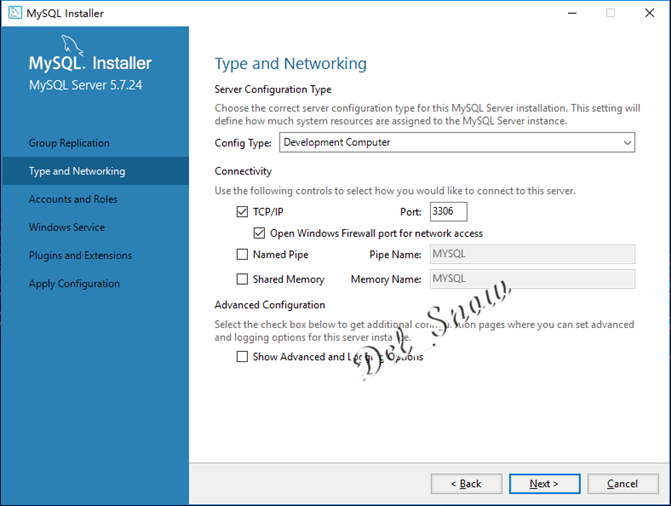Enable the Named Pipe checkbox
671x506 pixels.
[x=242, y=255]
